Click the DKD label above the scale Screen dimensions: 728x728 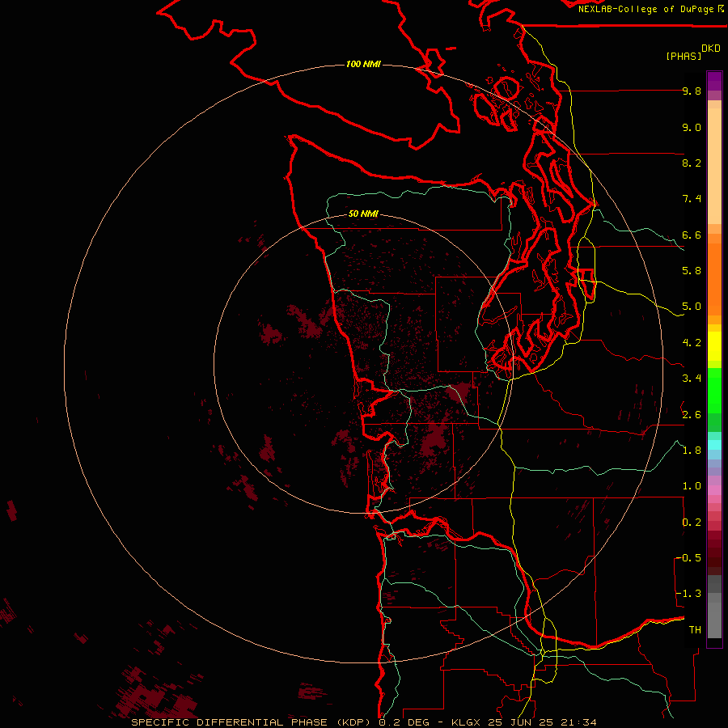[x=710, y=49]
